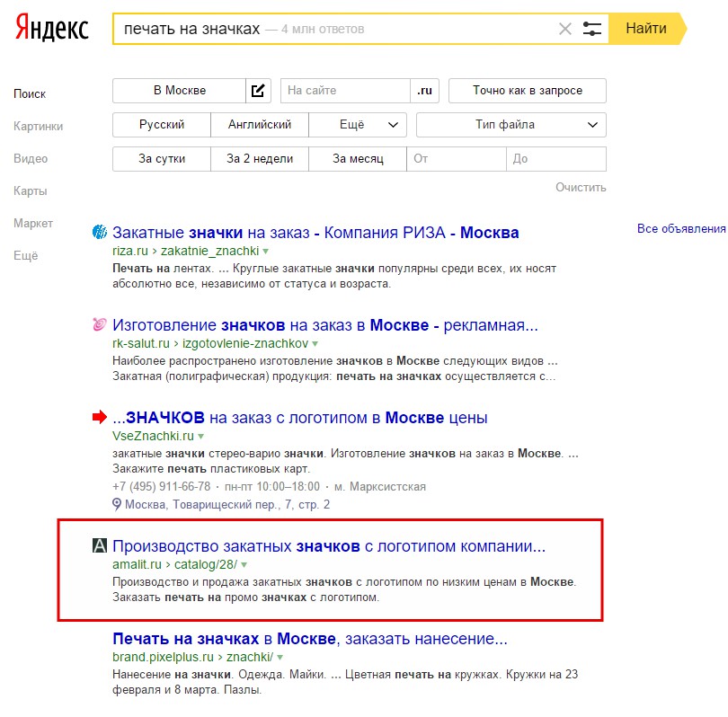Open Все объявления link
The width and height of the screenshot is (728, 717).
click(681, 229)
